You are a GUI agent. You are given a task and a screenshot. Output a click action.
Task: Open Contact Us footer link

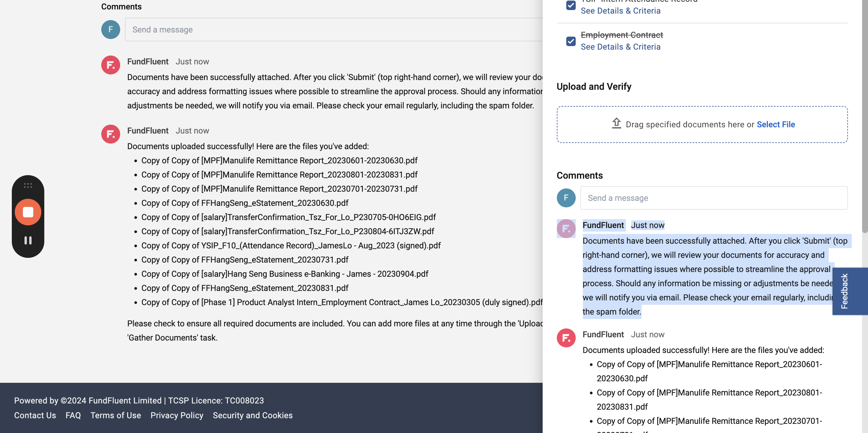[x=35, y=416]
